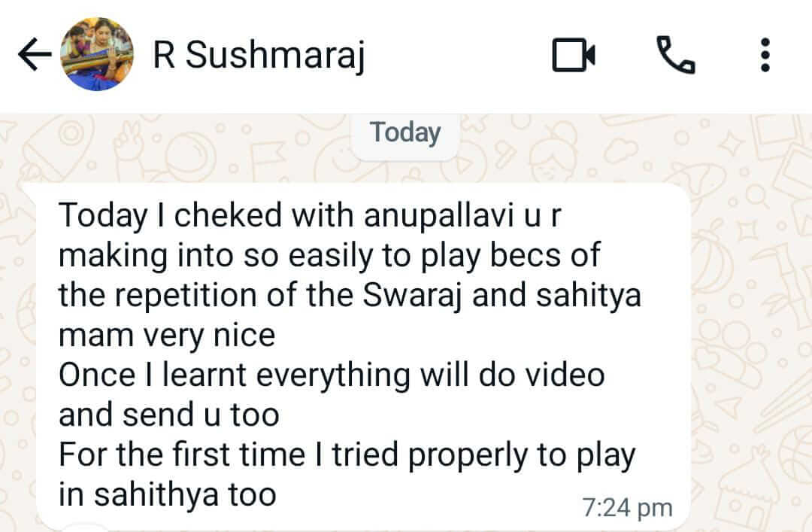The height and width of the screenshot is (532, 812).
Task: Click the 'and send u too' line
Action: point(169,415)
